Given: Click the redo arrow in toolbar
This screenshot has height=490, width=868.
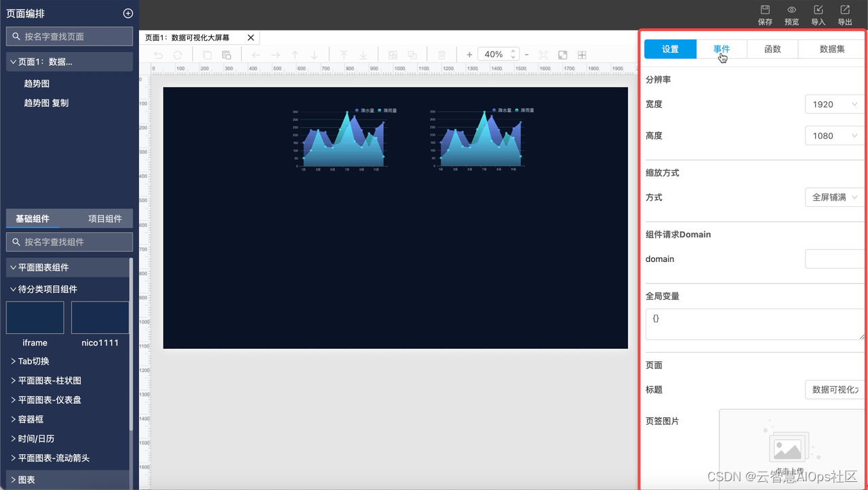Looking at the screenshot, I should 178,55.
